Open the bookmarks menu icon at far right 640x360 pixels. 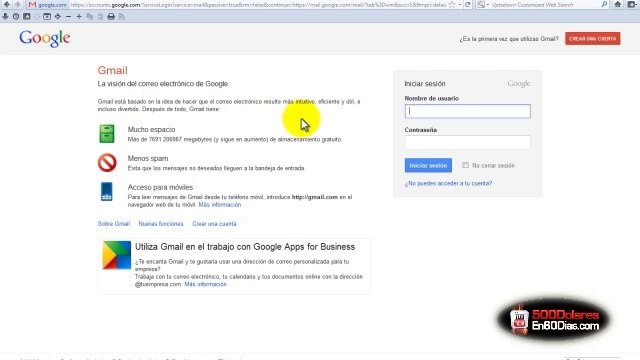(x=632, y=4)
